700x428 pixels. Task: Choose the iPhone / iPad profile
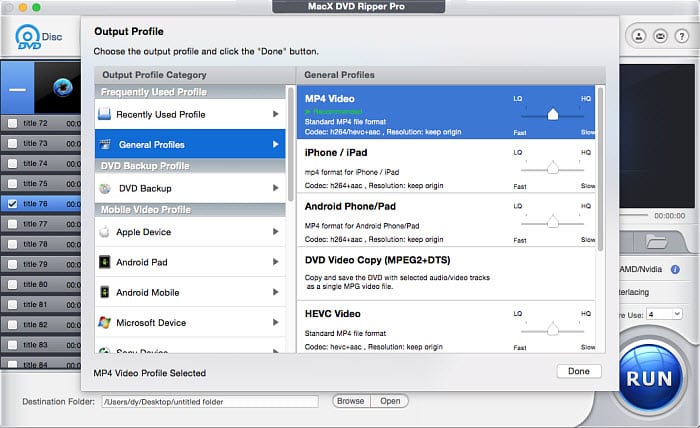click(446, 166)
